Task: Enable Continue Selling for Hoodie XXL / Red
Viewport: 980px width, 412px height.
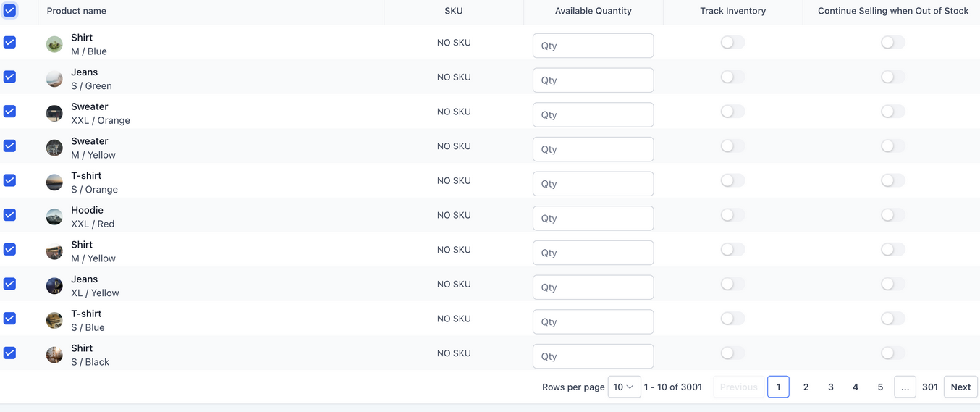Action: click(x=892, y=215)
